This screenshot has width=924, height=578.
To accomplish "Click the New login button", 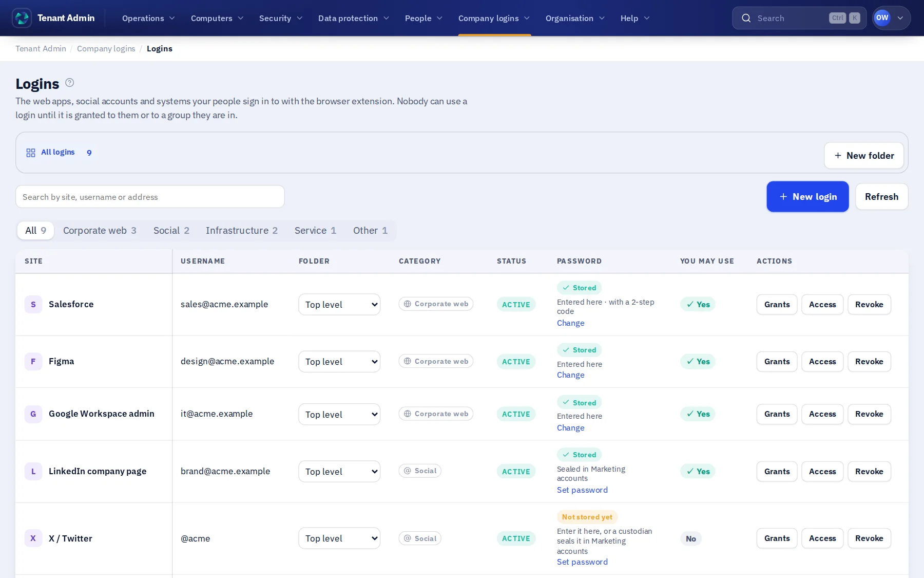I will tap(807, 196).
